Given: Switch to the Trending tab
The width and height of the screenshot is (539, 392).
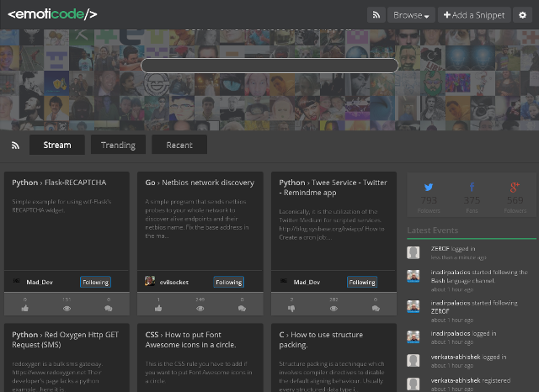Looking at the screenshot, I should pyautogui.click(x=118, y=145).
